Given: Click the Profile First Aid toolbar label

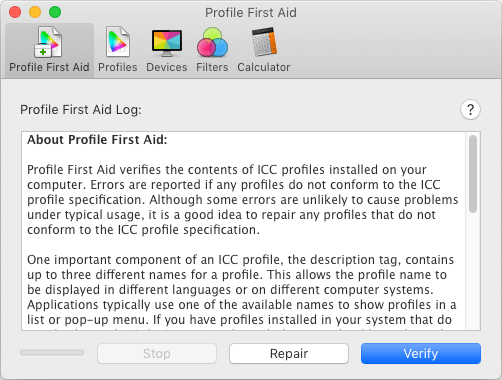Looking at the screenshot, I should (49, 67).
